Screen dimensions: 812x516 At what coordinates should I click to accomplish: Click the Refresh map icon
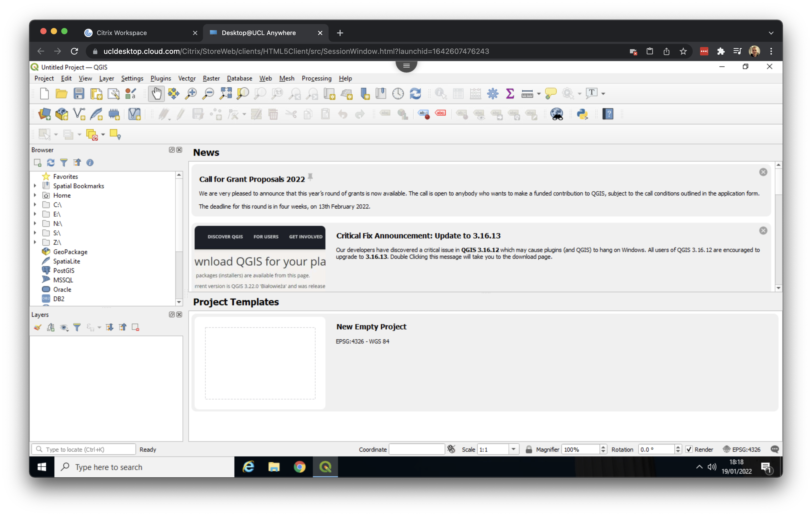click(415, 94)
